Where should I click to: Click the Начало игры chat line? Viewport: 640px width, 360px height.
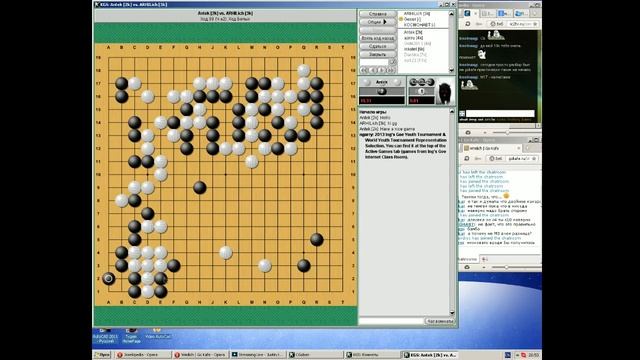pos(373,111)
